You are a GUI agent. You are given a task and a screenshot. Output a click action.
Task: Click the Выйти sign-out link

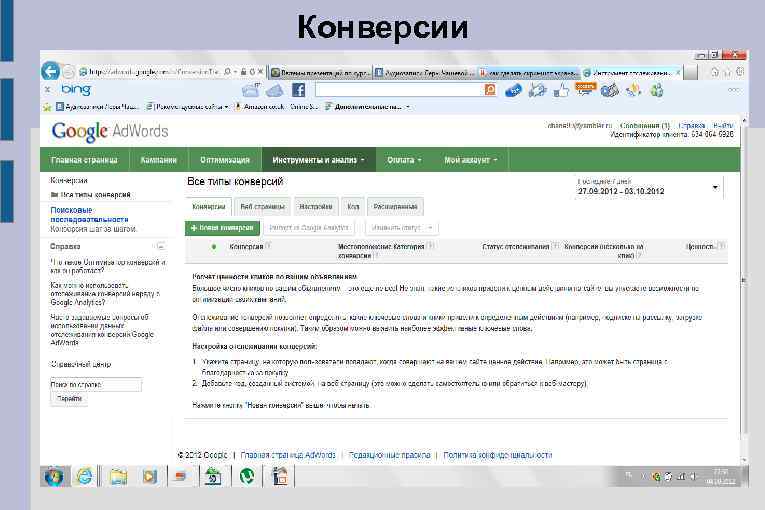pyautogui.click(x=723, y=125)
